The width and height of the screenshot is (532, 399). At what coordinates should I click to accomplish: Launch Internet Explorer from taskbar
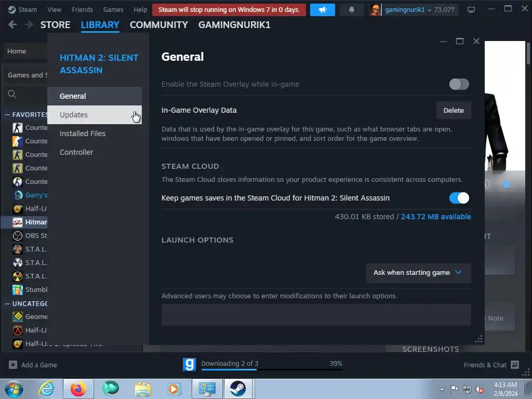pyautogui.click(x=46, y=389)
